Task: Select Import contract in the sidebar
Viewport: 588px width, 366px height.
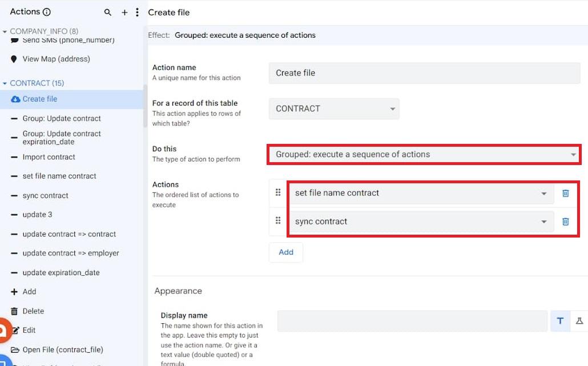Action: [49, 156]
